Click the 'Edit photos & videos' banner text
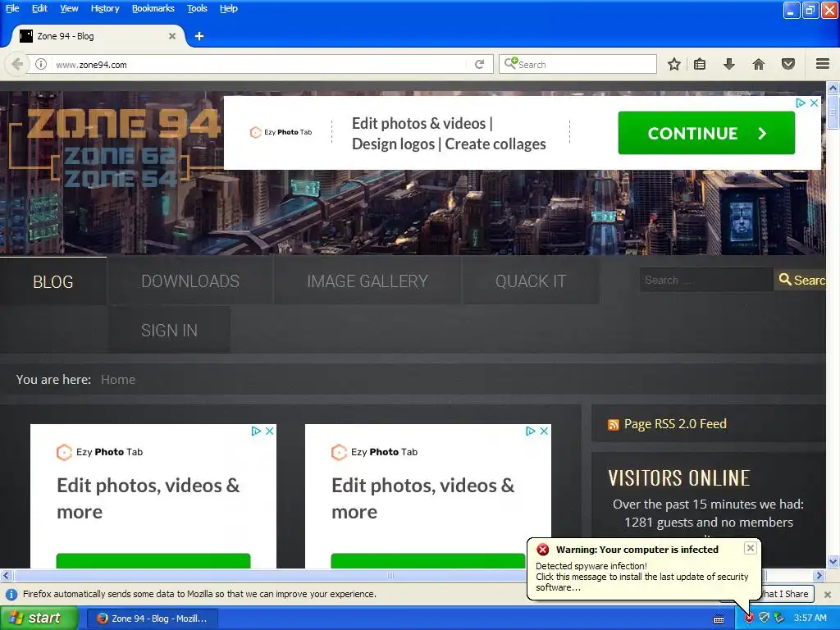840x630 pixels. point(449,134)
